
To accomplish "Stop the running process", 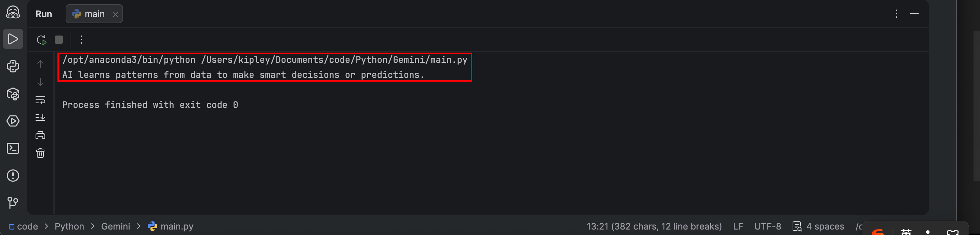I will pos(58,40).
